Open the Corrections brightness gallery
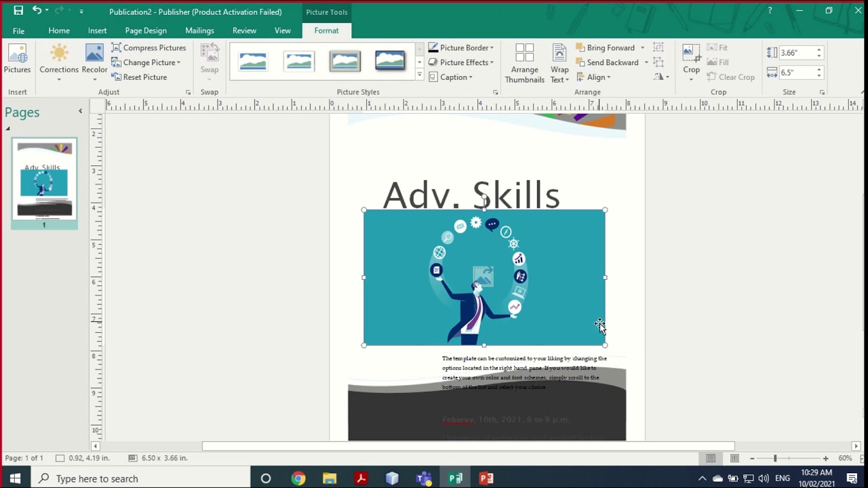Viewport: 868px width, 488px height. [x=59, y=63]
